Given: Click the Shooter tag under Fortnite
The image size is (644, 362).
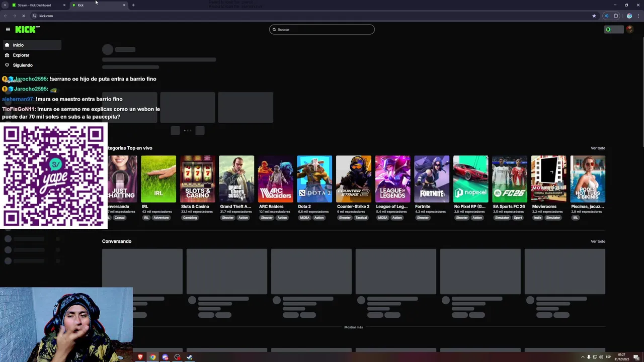Looking at the screenshot, I should [423, 218].
